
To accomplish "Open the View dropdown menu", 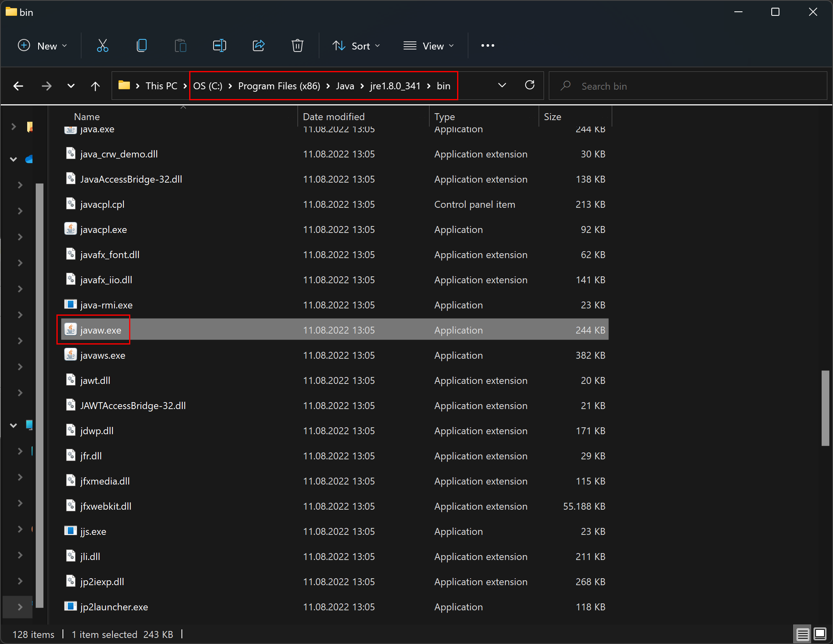I will click(x=428, y=46).
